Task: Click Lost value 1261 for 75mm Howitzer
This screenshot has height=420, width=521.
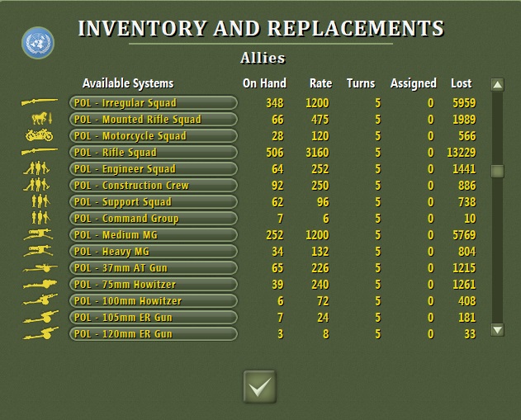Action: [x=464, y=285]
